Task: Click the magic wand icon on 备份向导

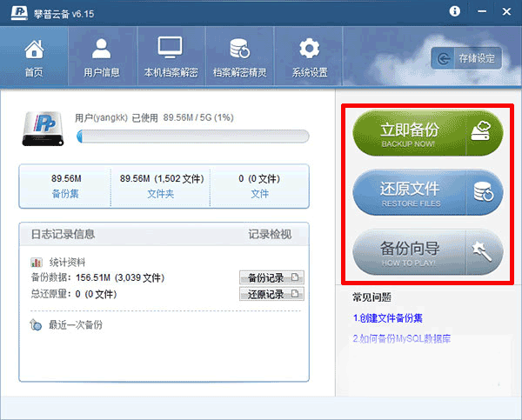Action: click(x=482, y=251)
